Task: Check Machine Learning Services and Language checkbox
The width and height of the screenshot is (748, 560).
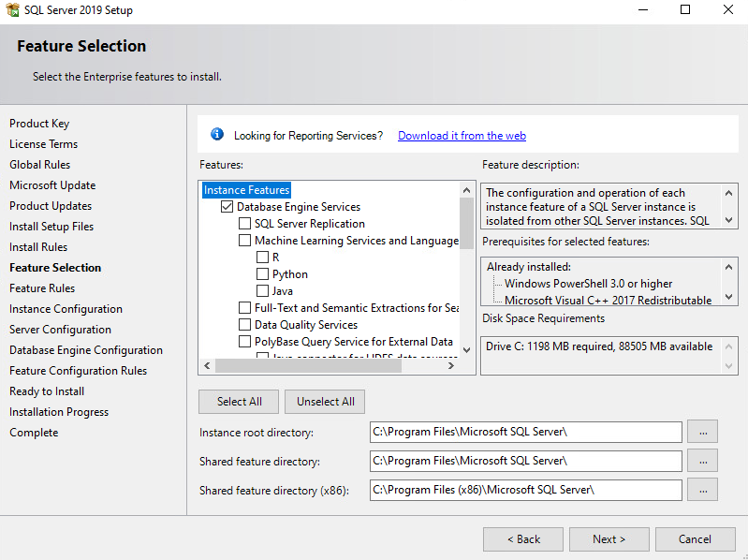Action: pos(244,240)
